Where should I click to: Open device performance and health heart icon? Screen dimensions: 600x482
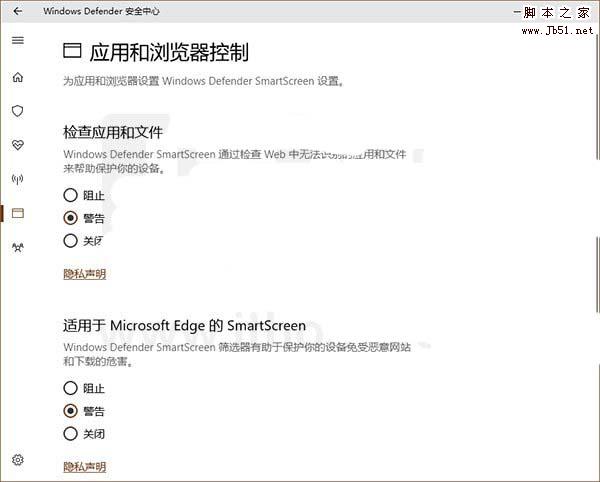coord(18,145)
